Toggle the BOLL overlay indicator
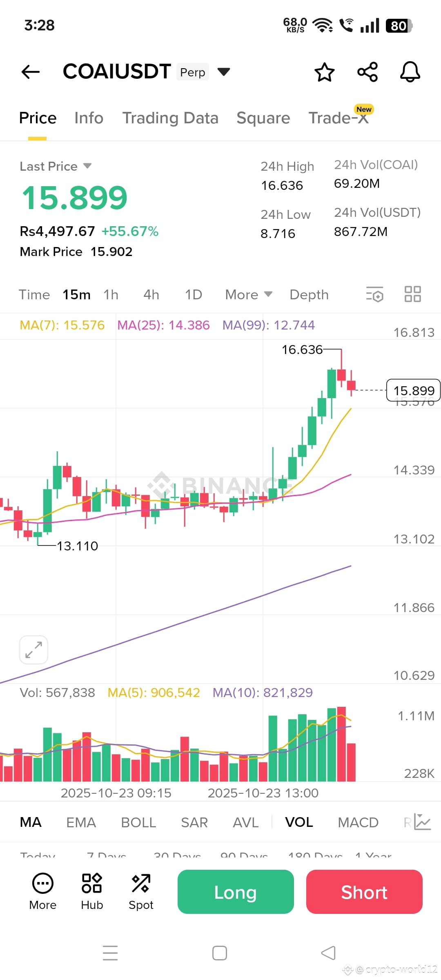The image size is (441, 980). tap(138, 822)
